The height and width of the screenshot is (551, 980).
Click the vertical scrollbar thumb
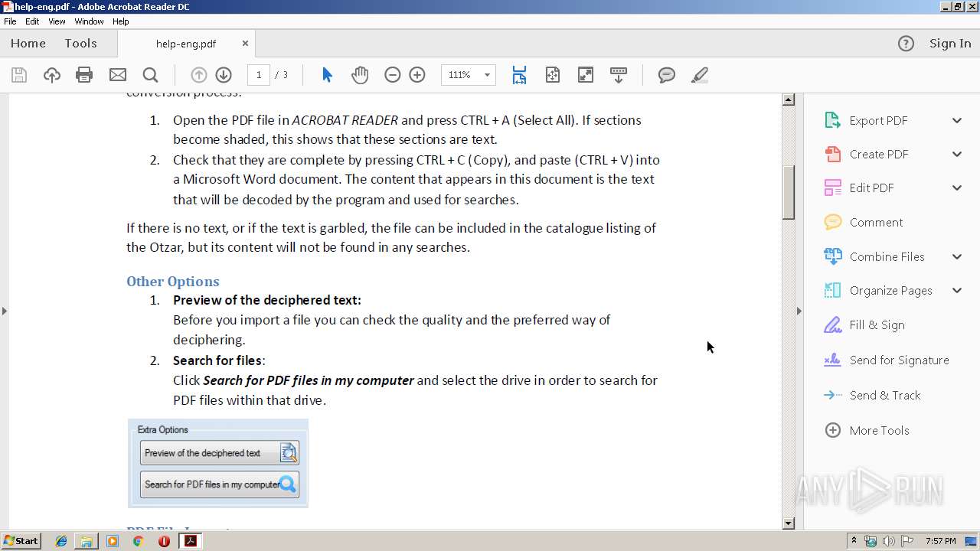click(789, 191)
